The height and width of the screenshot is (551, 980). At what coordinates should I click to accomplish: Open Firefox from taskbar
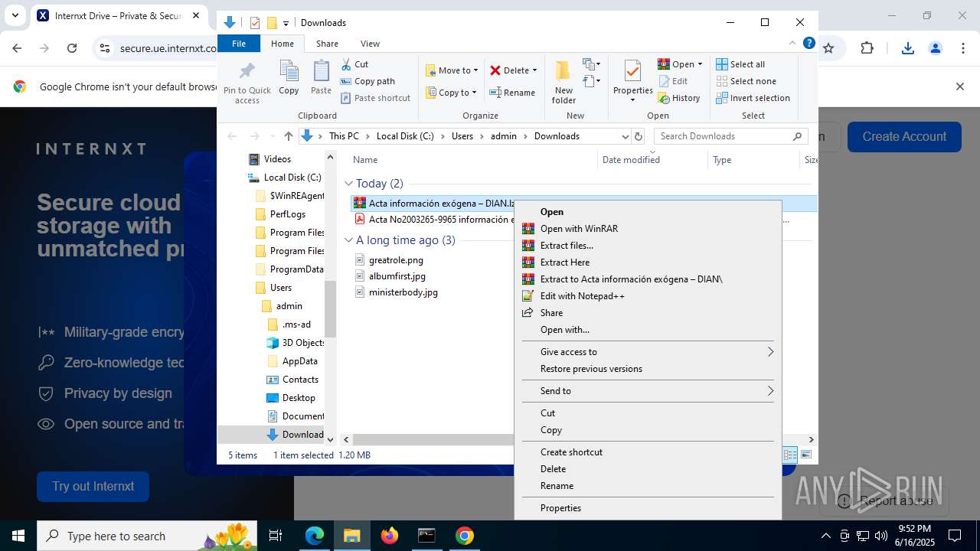pos(390,536)
